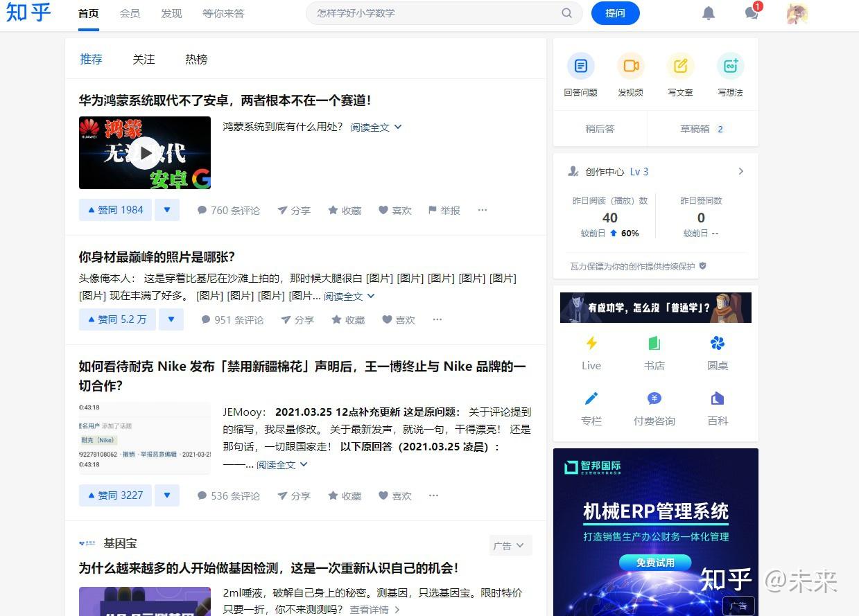This screenshot has height=616, width=859.
Task: Open more options on the 身材 post
Action: pos(437,319)
